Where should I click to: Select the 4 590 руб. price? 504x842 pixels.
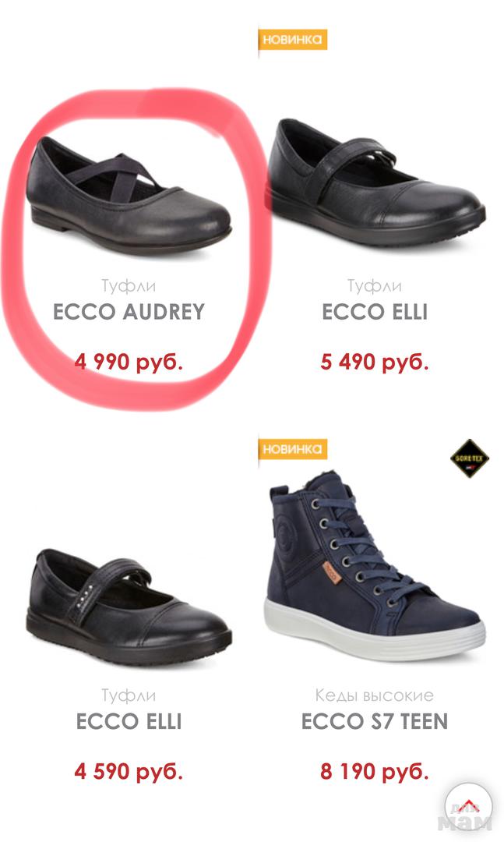(x=129, y=772)
